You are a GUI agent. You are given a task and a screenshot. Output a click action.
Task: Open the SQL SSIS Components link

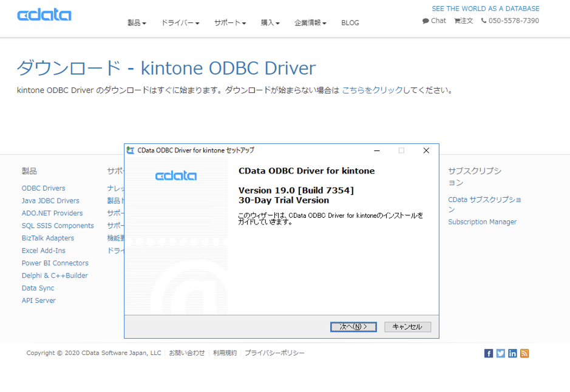pyautogui.click(x=58, y=226)
